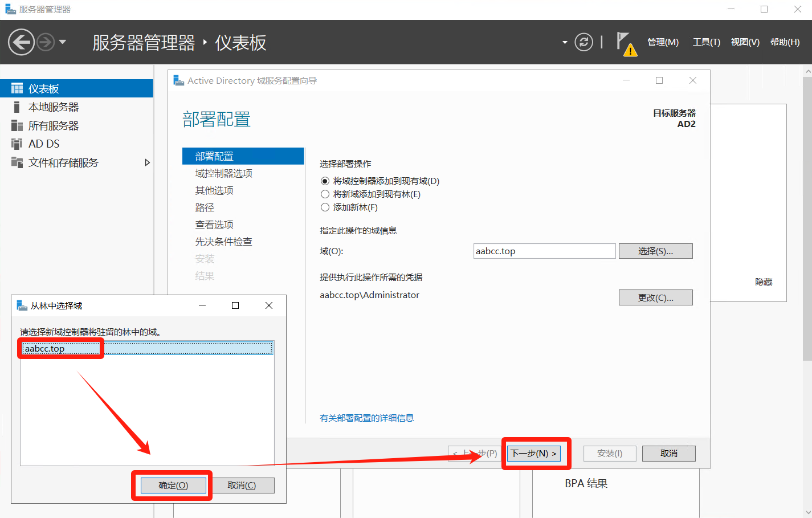This screenshot has width=812, height=518.
Task: Open the AD DS sidebar icon
Action: (x=17, y=144)
